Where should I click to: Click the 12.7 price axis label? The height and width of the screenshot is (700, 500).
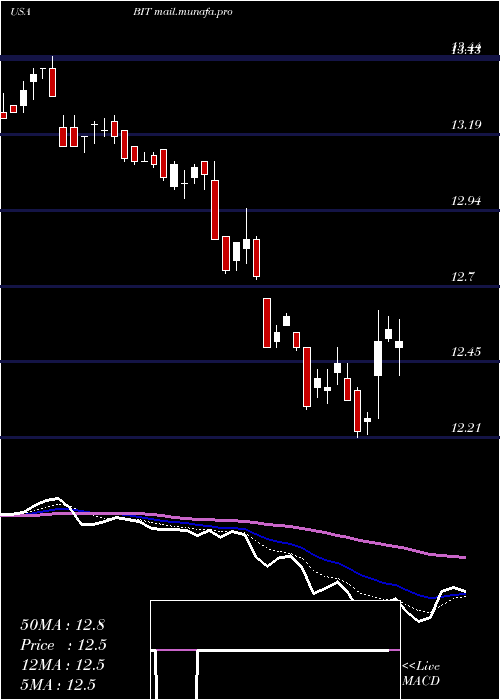point(463,277)
